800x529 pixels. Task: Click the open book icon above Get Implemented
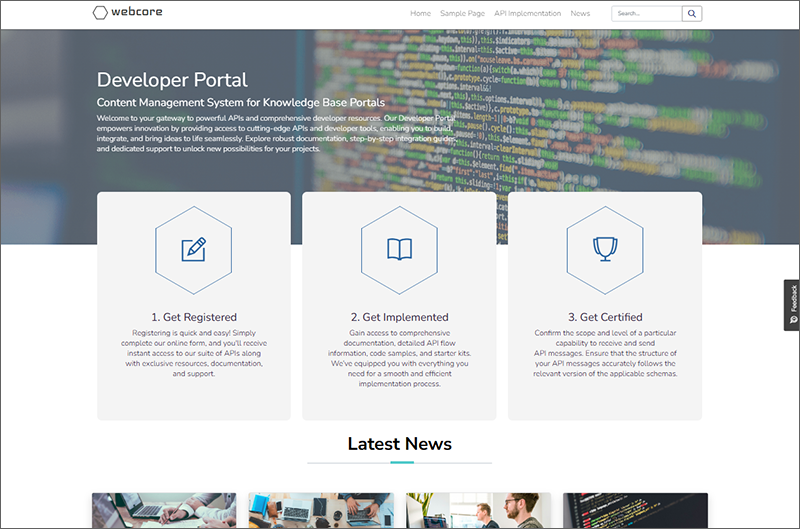click(399, 249)
